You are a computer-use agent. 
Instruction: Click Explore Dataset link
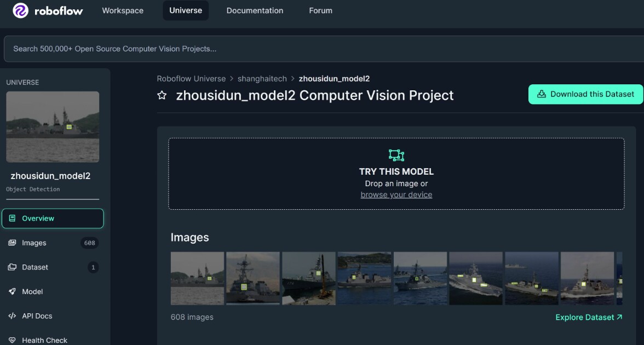[589, 317]
